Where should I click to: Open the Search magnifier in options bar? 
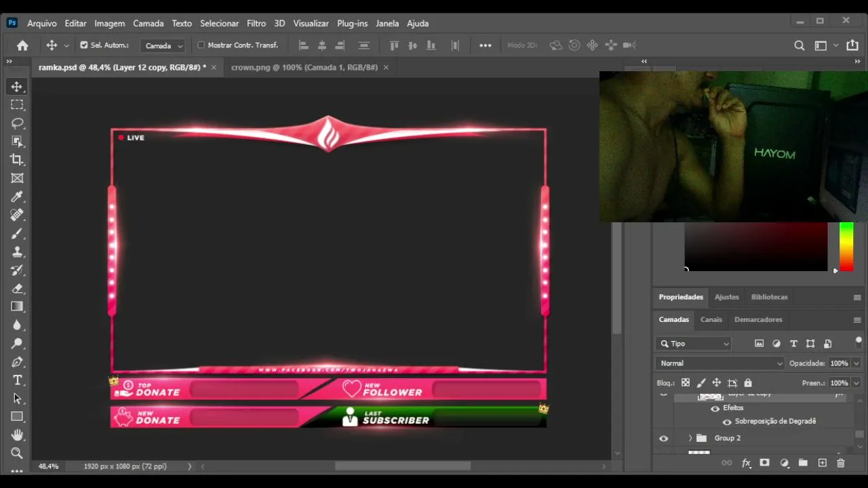[x=800, y=45]
